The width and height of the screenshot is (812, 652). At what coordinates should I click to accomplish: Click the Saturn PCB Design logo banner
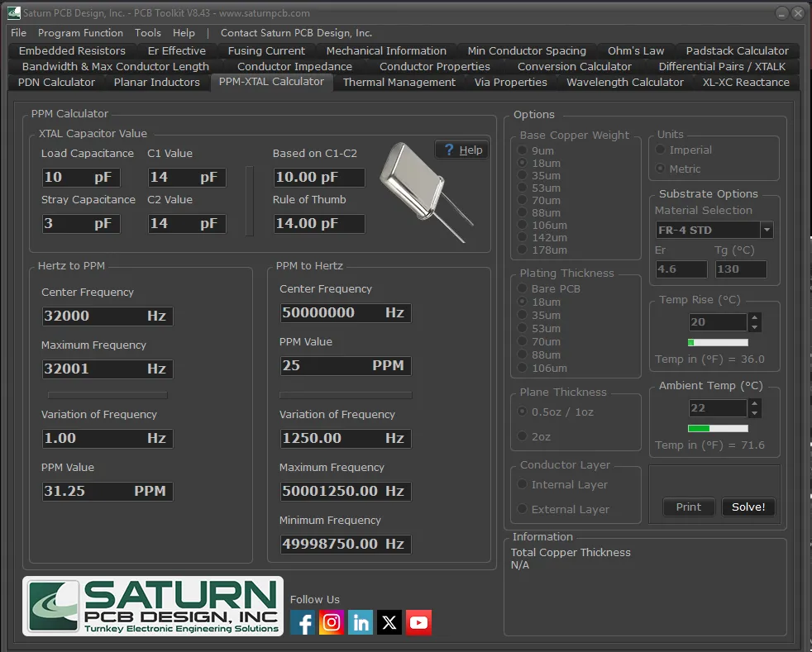click(x=153, y=606)
